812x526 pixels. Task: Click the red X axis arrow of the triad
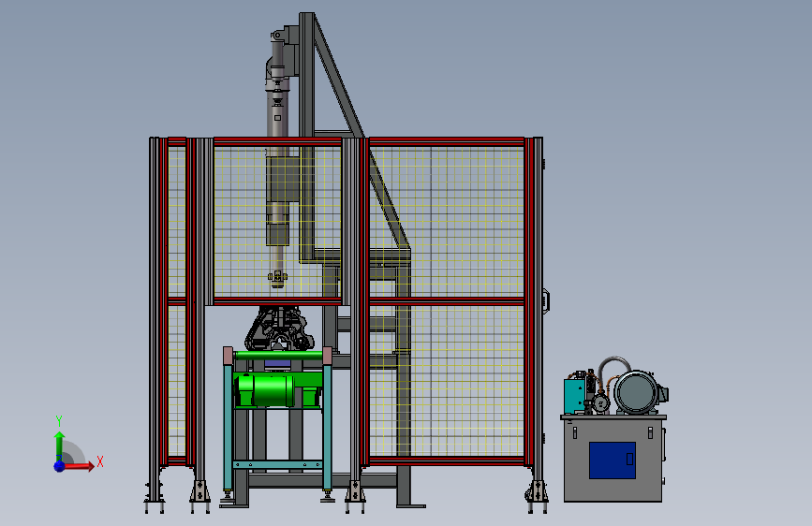pyautogui.click(x=81, y=466)
